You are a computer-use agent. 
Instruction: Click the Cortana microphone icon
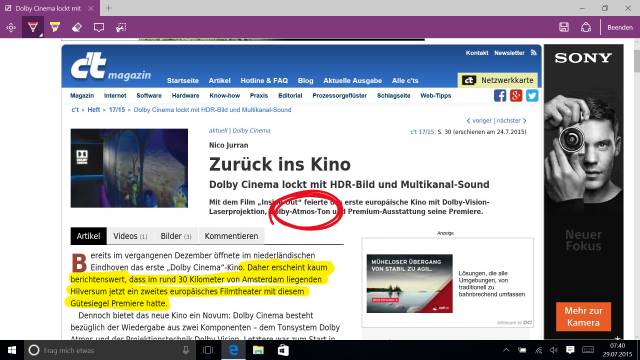tap(186, 350)
